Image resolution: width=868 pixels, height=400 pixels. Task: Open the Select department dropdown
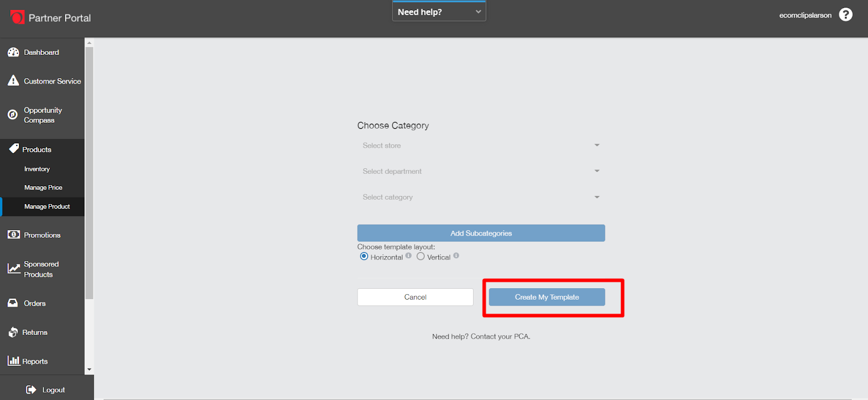tap(481, 171)
